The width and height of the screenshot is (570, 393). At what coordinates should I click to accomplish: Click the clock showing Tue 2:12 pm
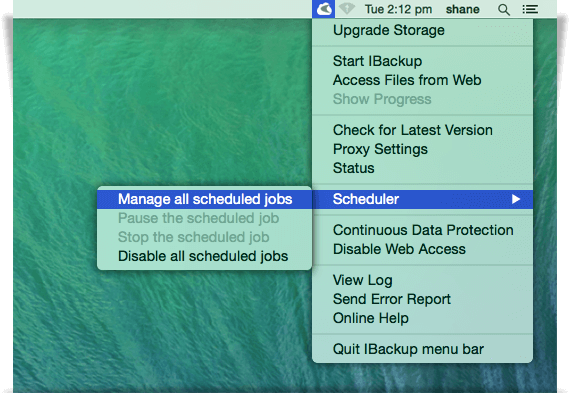[398, 9]
